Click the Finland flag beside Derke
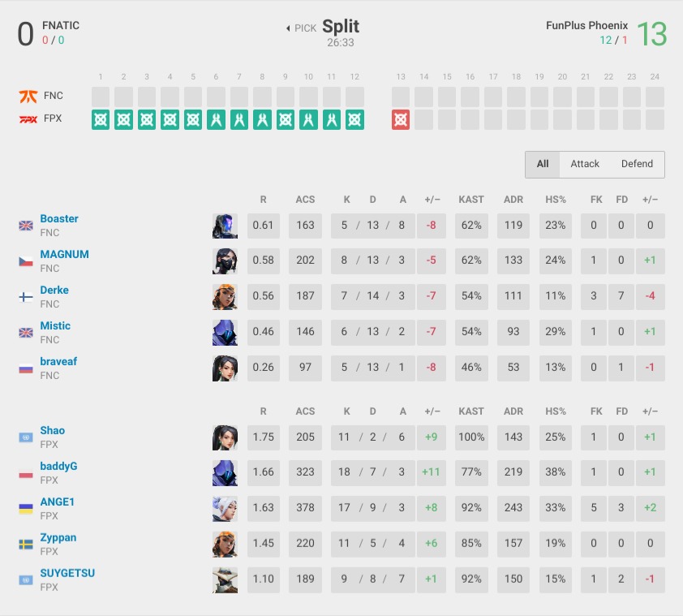The image size is (683, 616). (26, 297)
